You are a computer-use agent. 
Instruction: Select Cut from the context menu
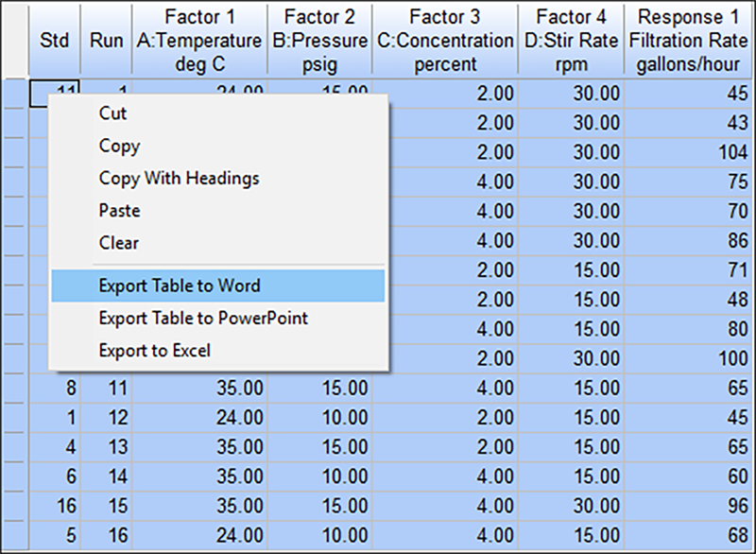pyautogui.click(x=218, y=113)
